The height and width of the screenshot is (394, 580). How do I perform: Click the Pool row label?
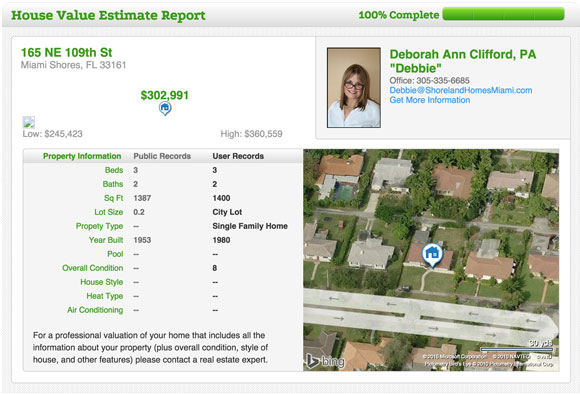[115, 254]
